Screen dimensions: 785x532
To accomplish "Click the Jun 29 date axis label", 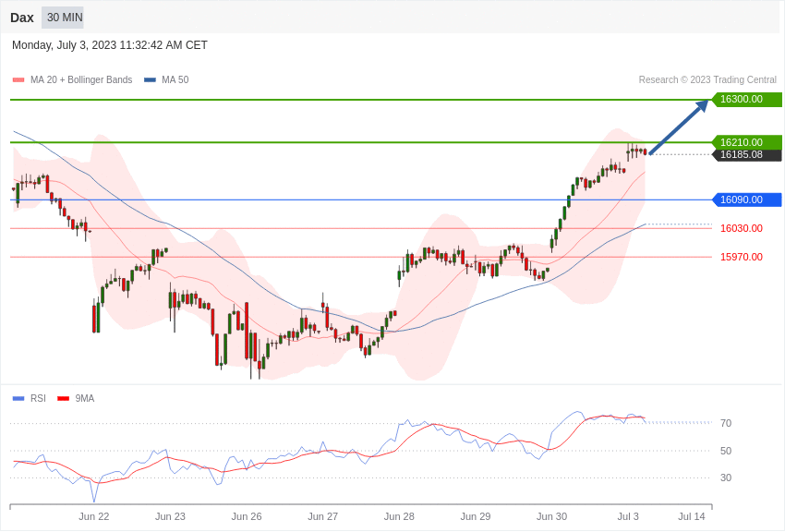I will point(476,516).
